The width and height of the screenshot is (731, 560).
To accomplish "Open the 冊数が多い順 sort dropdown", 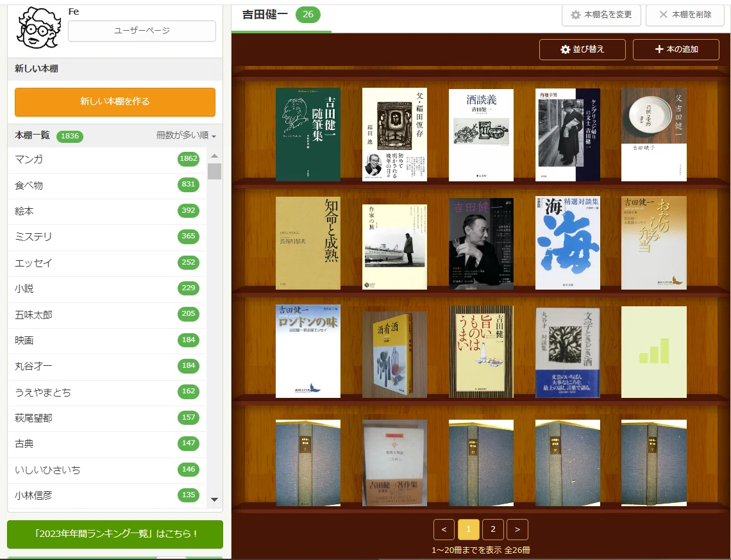I will click(x=186, y=136).
